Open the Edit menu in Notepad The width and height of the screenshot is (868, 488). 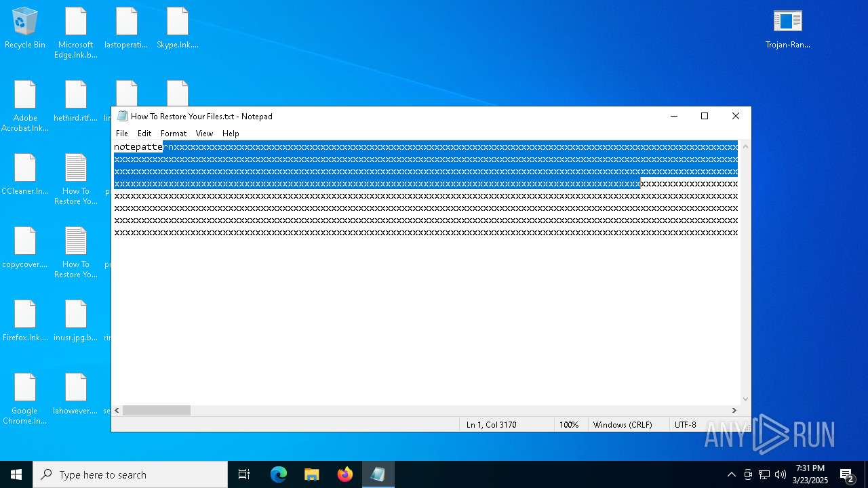(144, 134)
